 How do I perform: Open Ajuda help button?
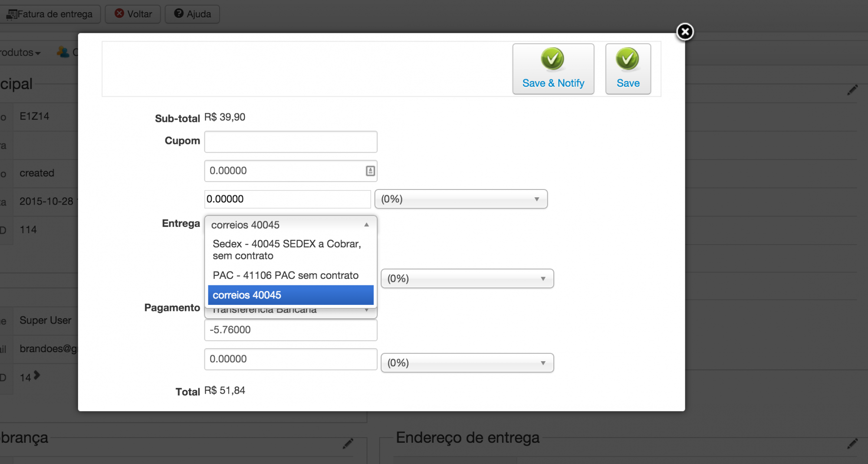click(x=192, y=14)
